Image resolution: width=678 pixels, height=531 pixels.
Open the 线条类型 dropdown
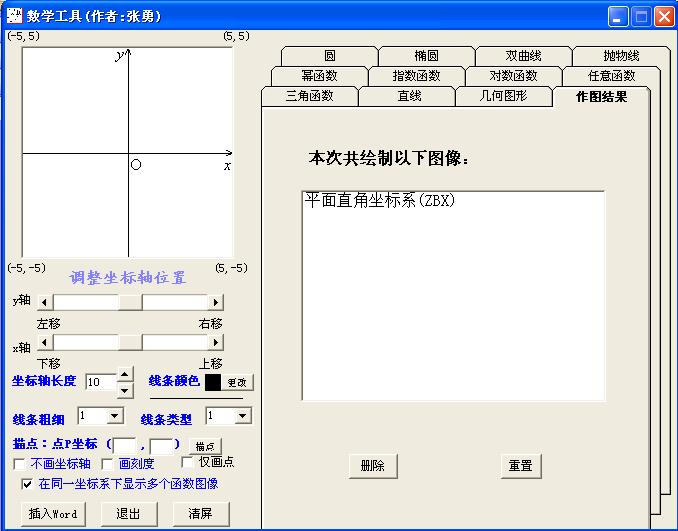point(243,416)
